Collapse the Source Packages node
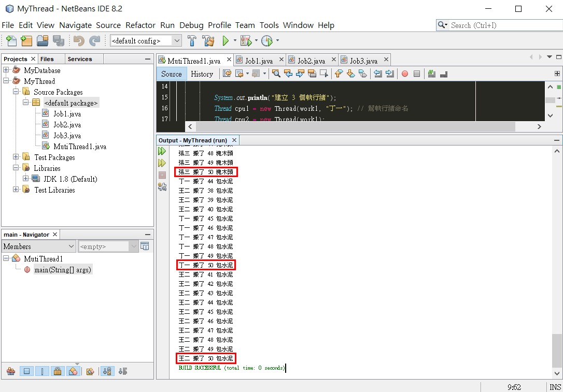563x392 pixels. coord(16,92)
